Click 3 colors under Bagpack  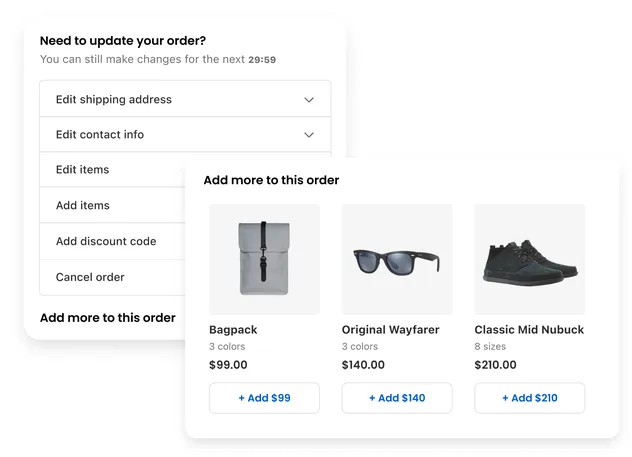[x=227, y=347]
